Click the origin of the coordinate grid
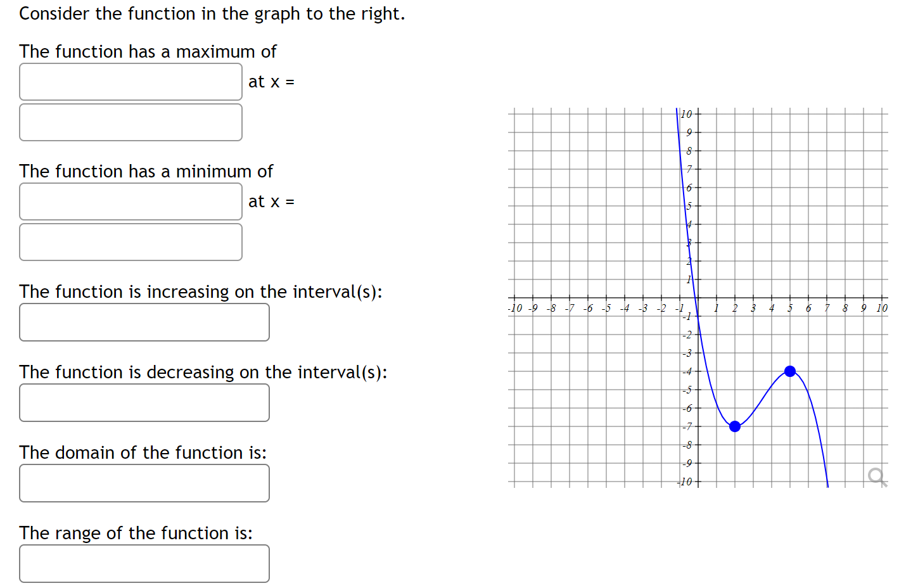The width and height of the screenshot is (899, 588). pos(698,297)
